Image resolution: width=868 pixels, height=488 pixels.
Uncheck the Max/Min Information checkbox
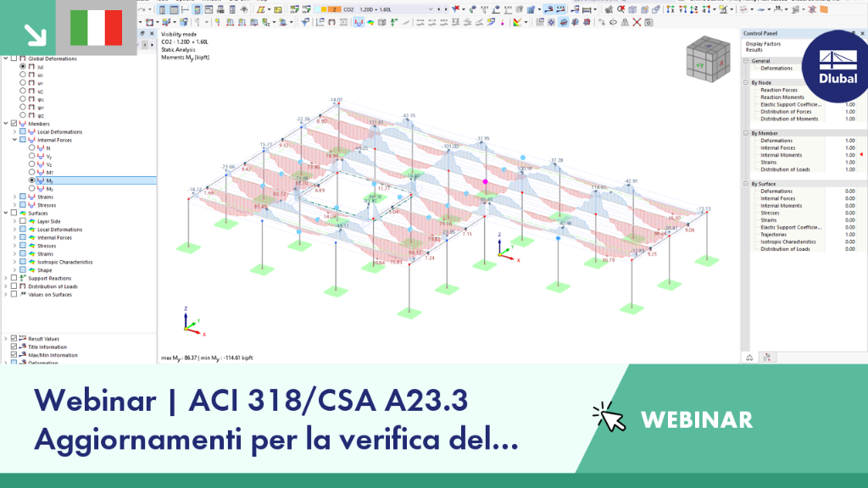[14, 355]
